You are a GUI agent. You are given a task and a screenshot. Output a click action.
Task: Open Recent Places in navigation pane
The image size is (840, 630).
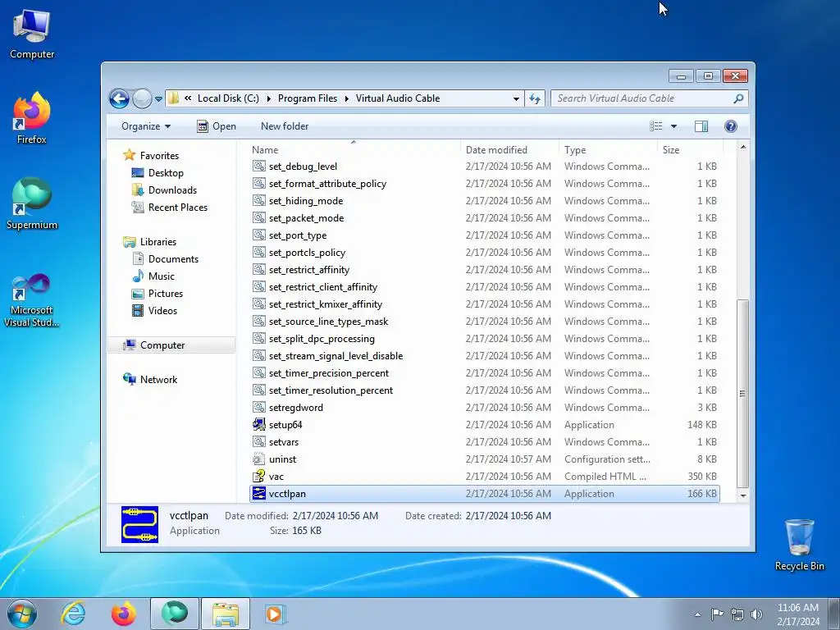pyautogui.click(x=177, y=207)
